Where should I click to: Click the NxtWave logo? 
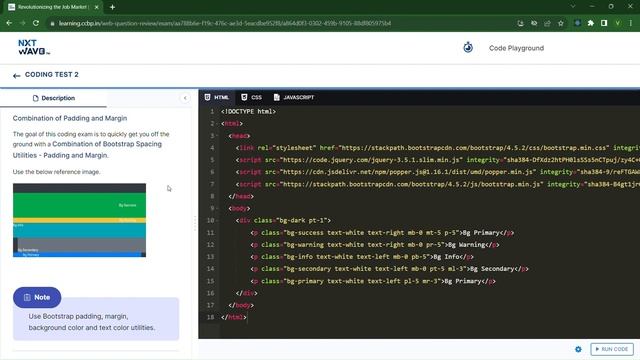point(33,47)
